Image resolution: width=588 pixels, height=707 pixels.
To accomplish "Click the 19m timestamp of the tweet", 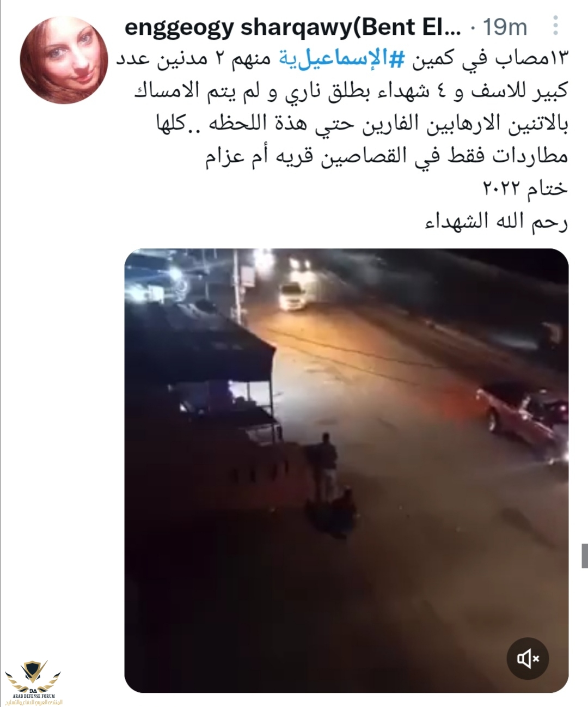I will tap(505, 26).
